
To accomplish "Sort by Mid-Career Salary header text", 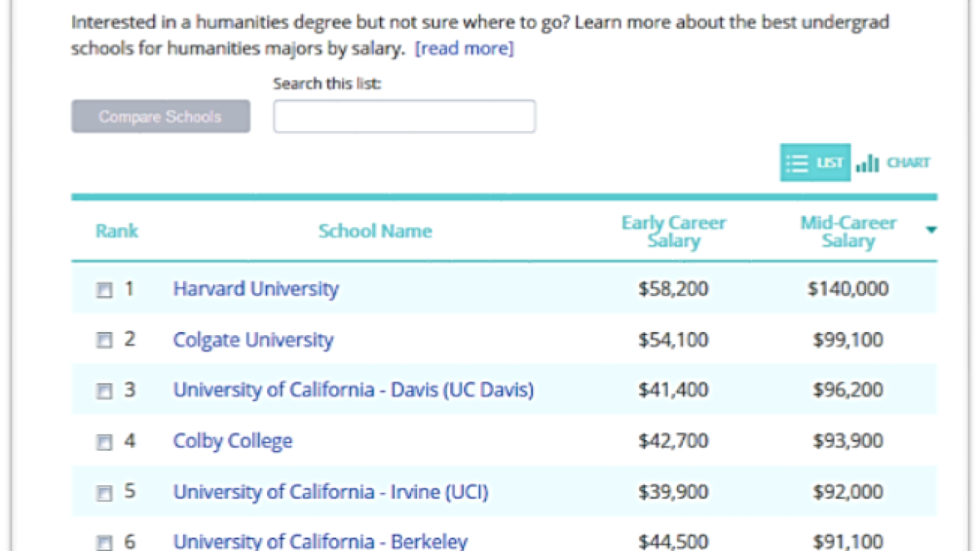I will 848,231.
